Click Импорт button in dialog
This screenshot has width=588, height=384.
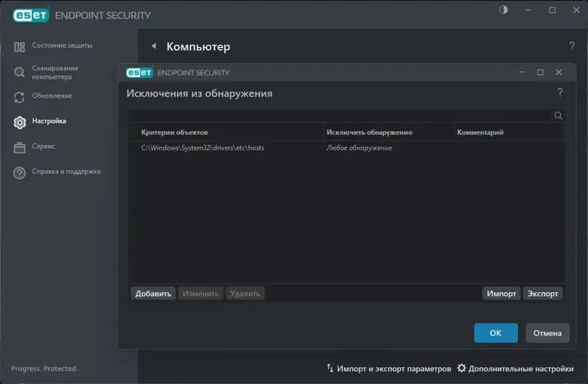point(501,294)
